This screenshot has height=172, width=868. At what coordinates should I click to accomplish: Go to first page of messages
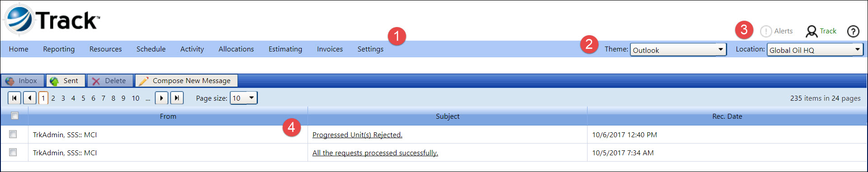click(14, 98)
